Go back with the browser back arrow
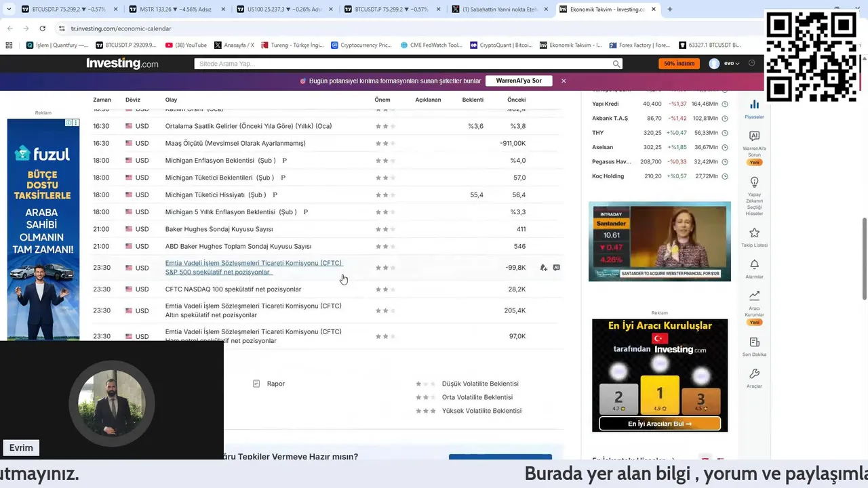Screen dimensions: 868x488 pos(10,28)
